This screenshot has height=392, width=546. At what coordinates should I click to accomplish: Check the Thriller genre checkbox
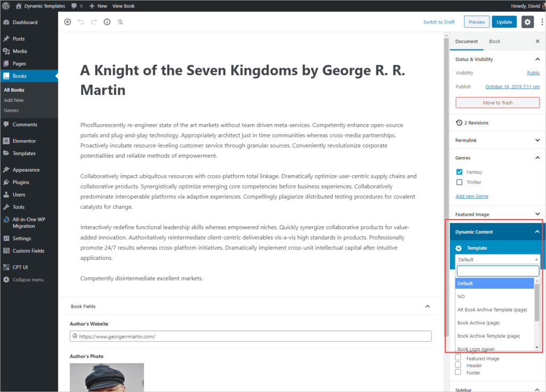[x=459, y=182]
